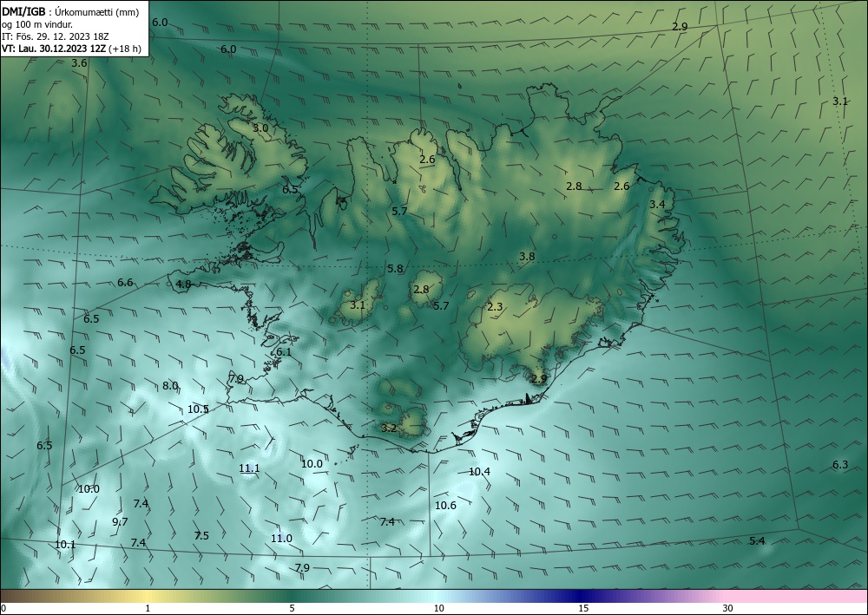
Task: Click the 15 tick label on the color scale
Action: [x=583, y=608]
